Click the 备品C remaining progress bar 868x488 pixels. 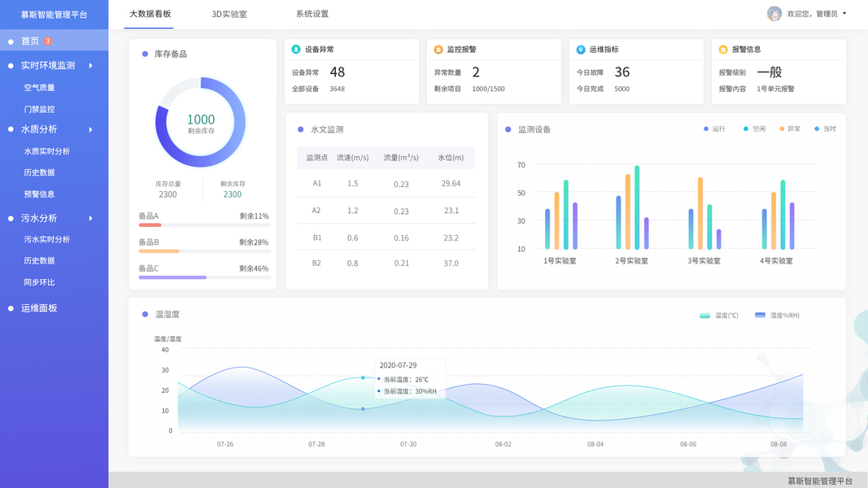click(204, 277)
